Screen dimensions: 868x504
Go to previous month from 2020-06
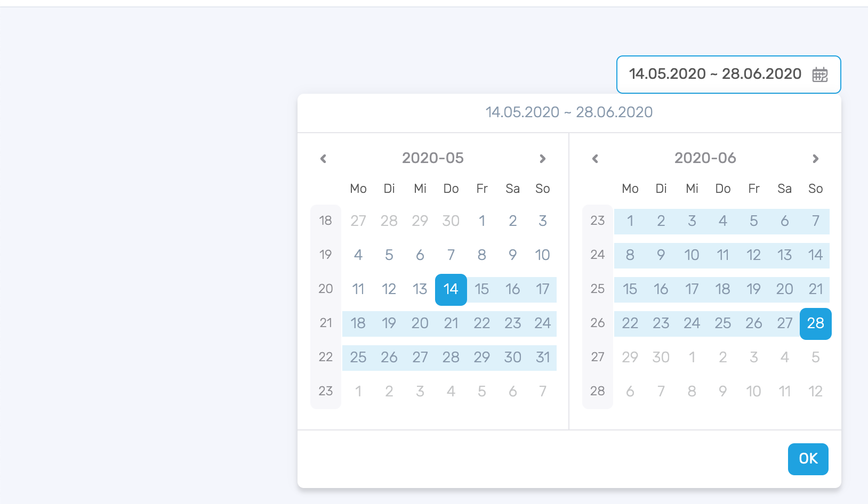[x=595, y=159]
